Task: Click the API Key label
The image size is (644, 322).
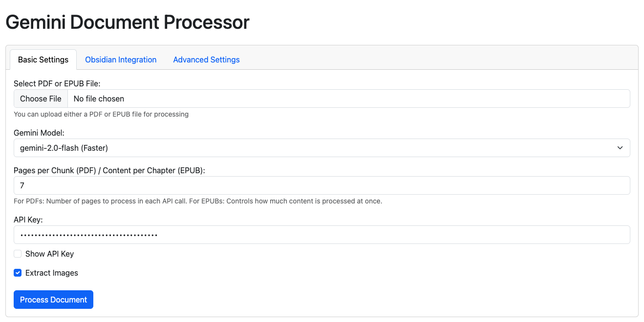Action: [28, 220]
